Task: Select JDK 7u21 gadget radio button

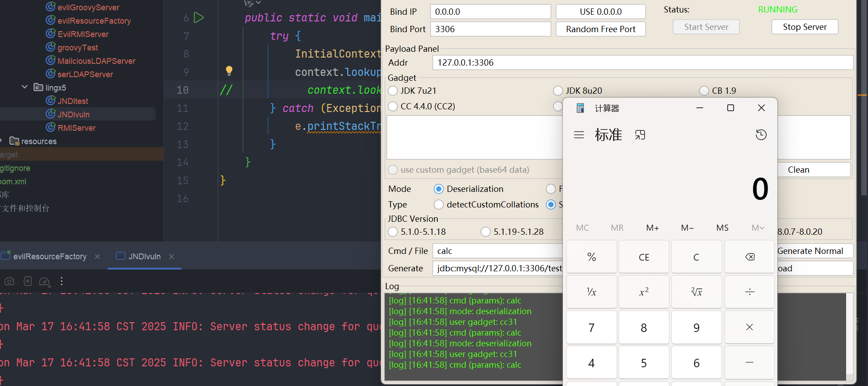Action: pyautogui.click(x=393, y=91)
